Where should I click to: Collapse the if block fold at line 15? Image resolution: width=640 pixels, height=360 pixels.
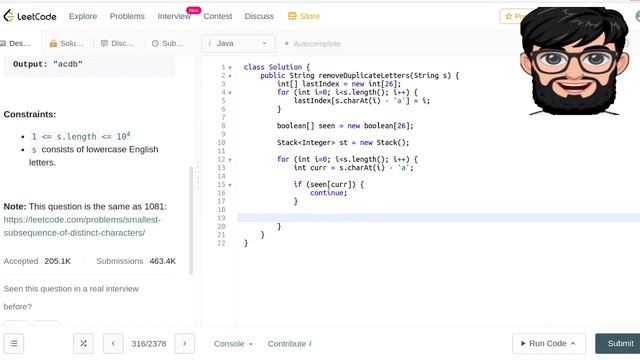[230, 185]
